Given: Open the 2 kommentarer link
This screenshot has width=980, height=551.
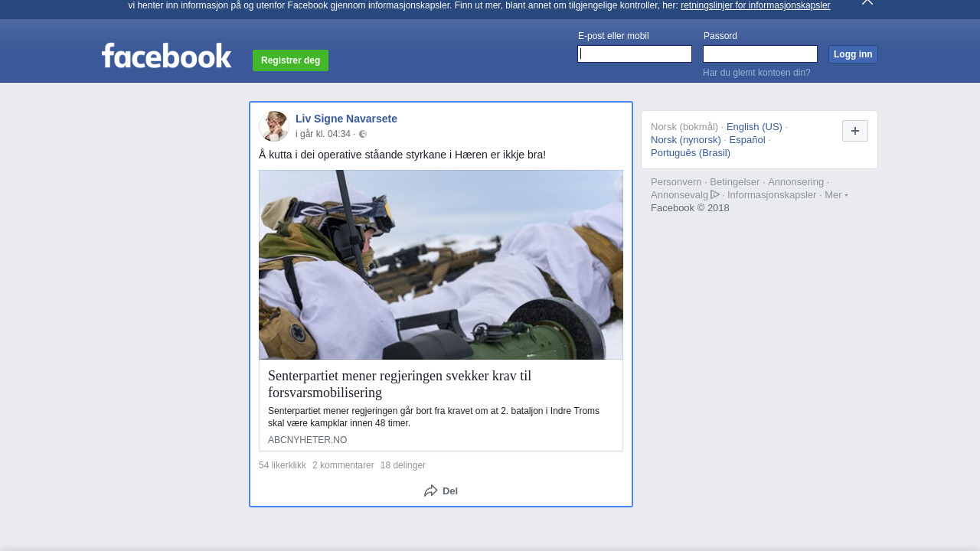Looking at the screenshot, I should coord(343,465).
